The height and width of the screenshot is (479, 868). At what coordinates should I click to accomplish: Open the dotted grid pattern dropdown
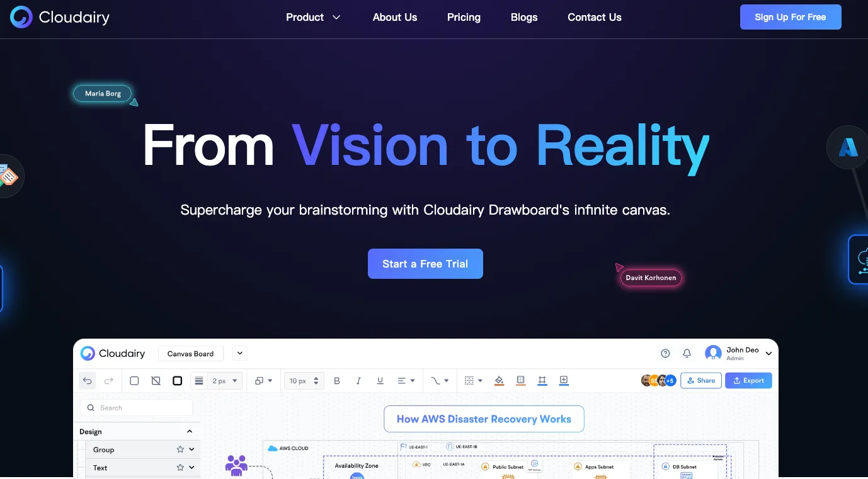pyautogui.click(x=473, y=381)
